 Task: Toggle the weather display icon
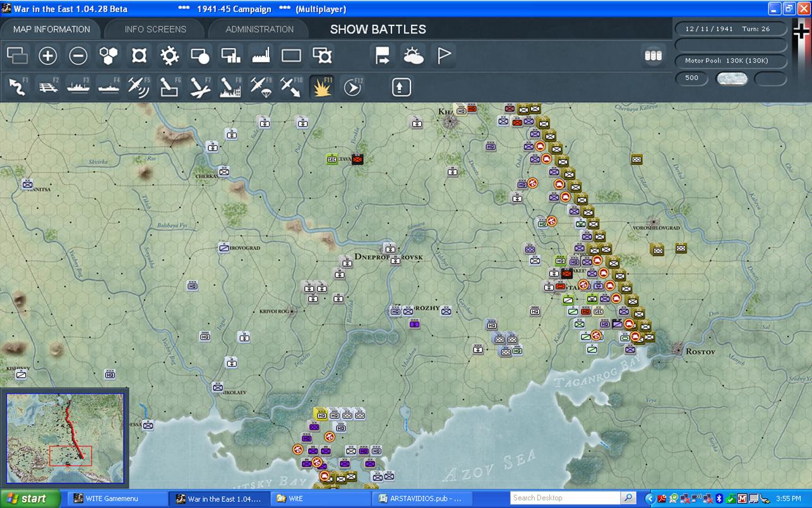[414, 56]
